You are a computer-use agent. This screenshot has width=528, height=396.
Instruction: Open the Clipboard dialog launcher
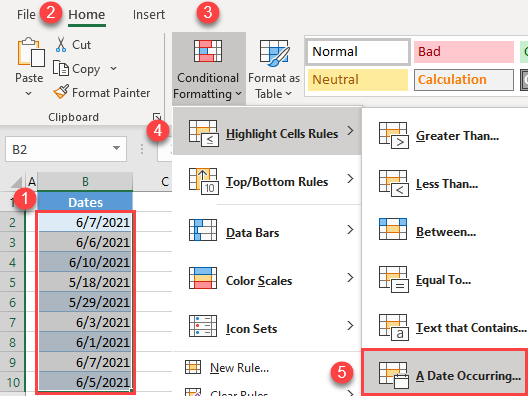pos(157,117)
